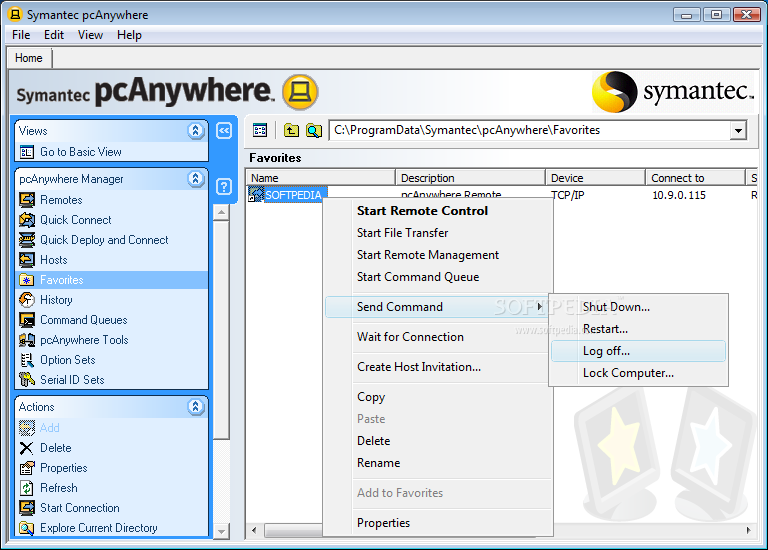Screen dimensions: 768x550
Task: Click the Option Sets icon
Action: point(27,360)
